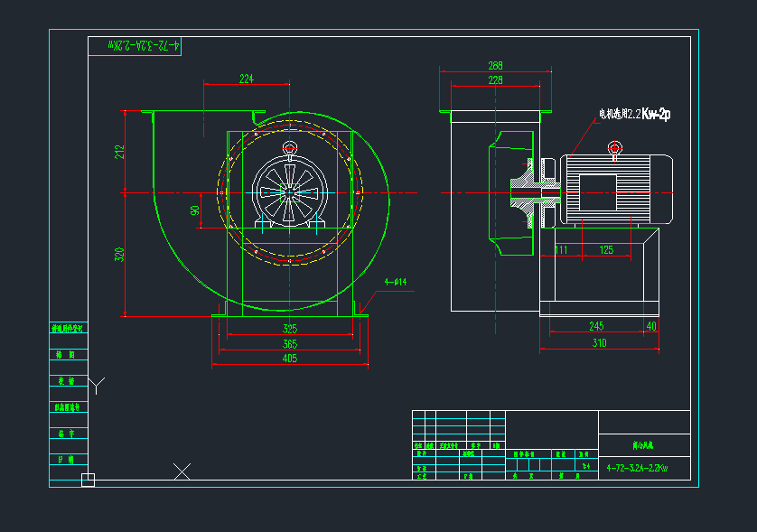This screenshot has height=532, width=757.
Task: Click the 405 base width dimension
Action: (289, 359)
